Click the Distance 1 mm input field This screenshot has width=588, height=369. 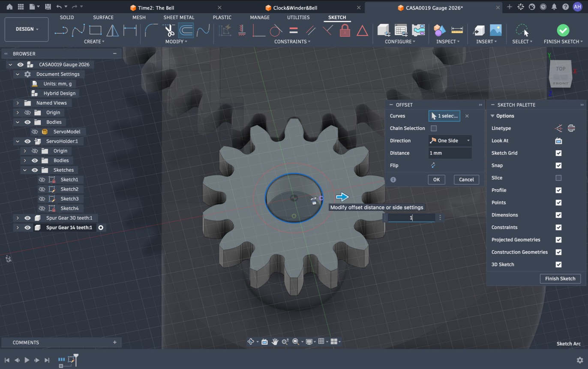(x=450, y=153)
